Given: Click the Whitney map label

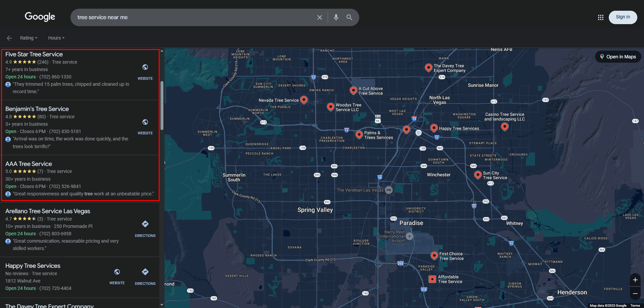Looking at the screenshot, I should (515, 223).
